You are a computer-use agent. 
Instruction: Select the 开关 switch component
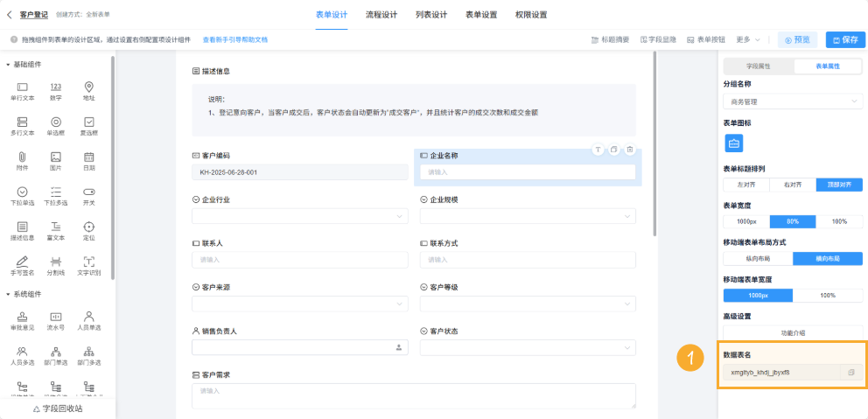click(88, 196)
